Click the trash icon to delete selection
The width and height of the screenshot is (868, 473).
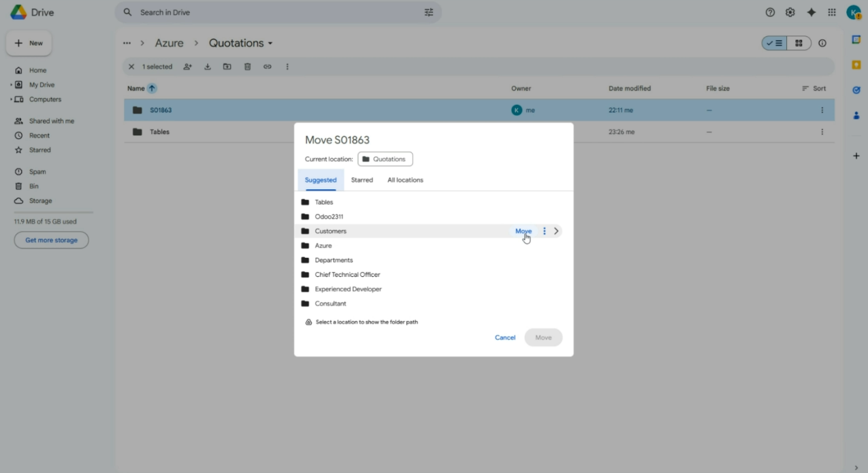click(247, 67)
